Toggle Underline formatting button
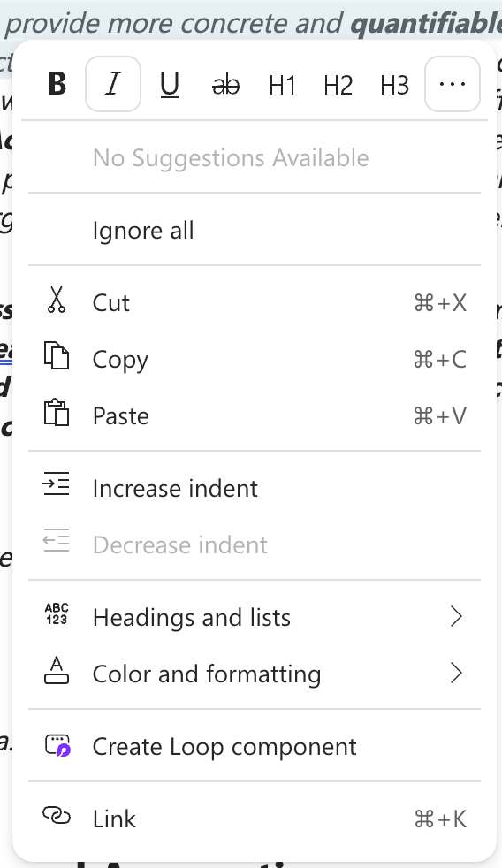The height and width of the screenshot is (868, 502). [x=170, y=84]
